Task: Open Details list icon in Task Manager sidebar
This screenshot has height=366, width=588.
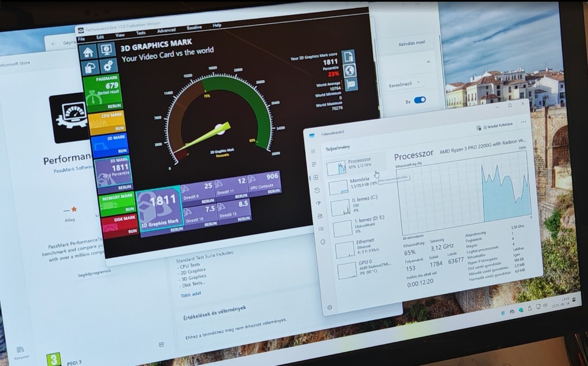Action: 321,229
